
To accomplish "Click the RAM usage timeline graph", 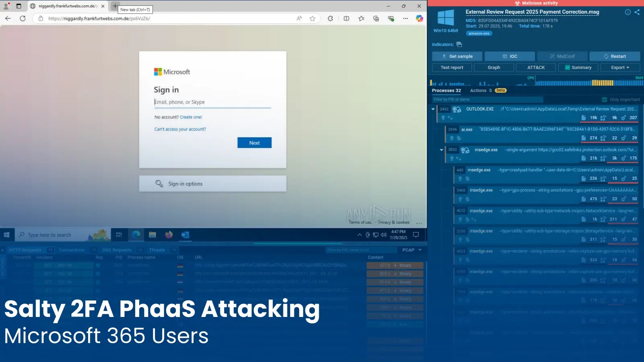I will [x=589, y=81].
